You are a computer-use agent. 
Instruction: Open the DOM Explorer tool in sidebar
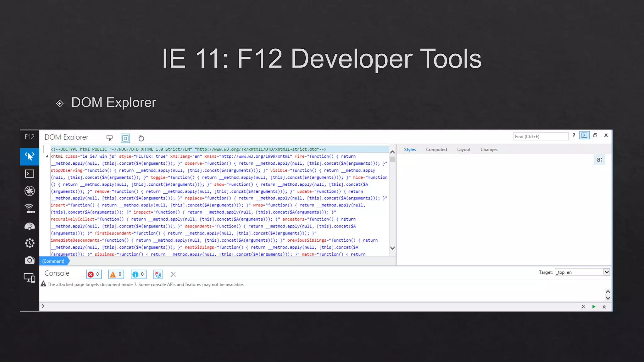coord(30,156)
